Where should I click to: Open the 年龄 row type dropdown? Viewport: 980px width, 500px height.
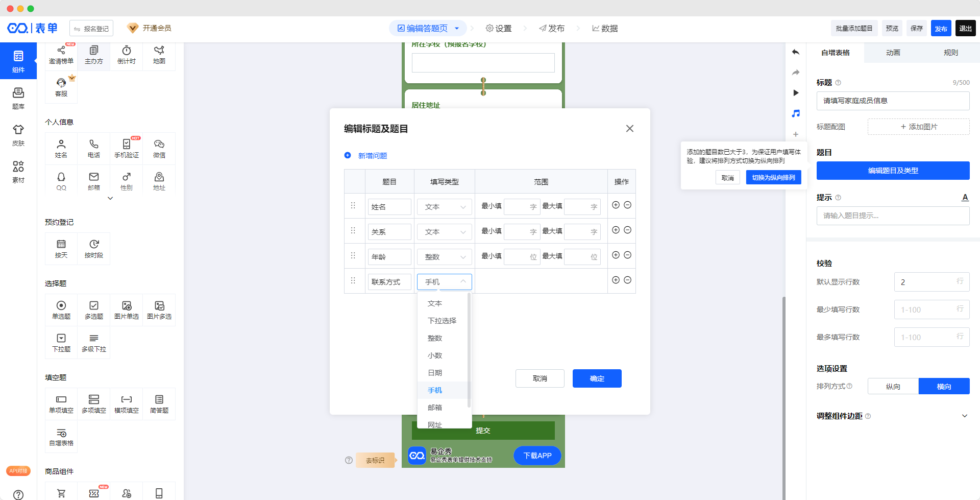(445, 257)
